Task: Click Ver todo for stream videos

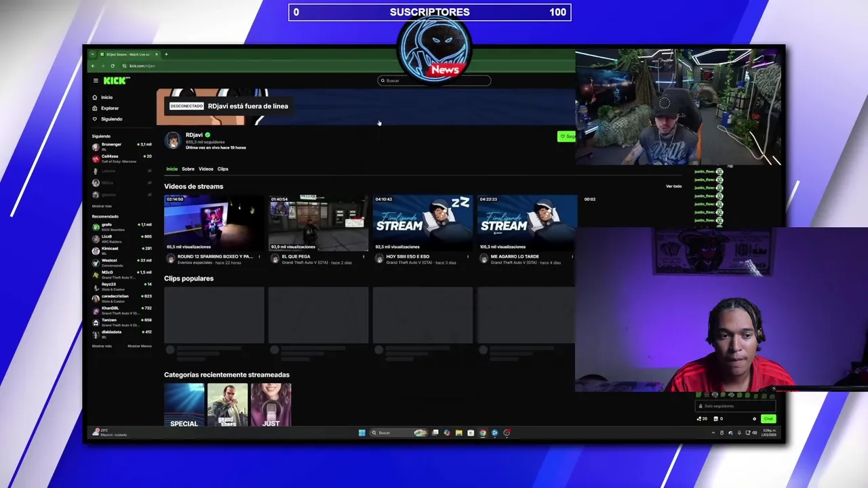Action: [673, 186]
